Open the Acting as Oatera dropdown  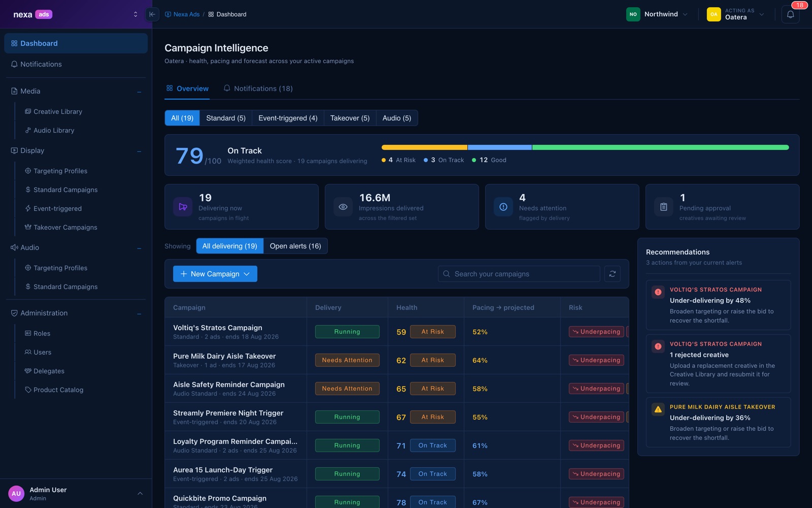point(736,14)
